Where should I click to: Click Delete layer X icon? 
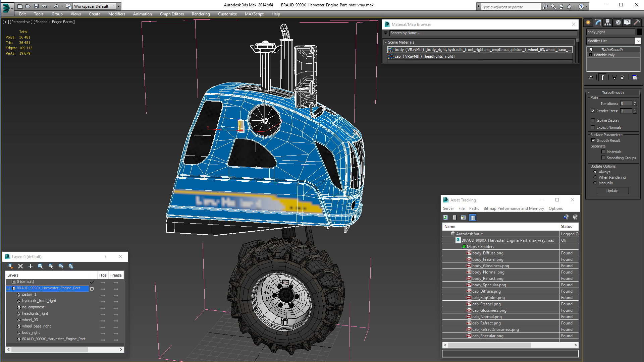[20, 266]
